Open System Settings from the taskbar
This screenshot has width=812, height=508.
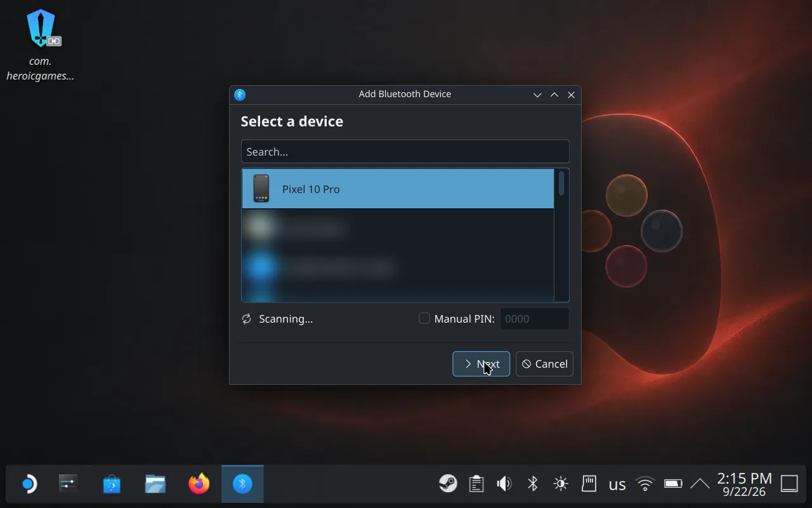click(x=68, y=485)
